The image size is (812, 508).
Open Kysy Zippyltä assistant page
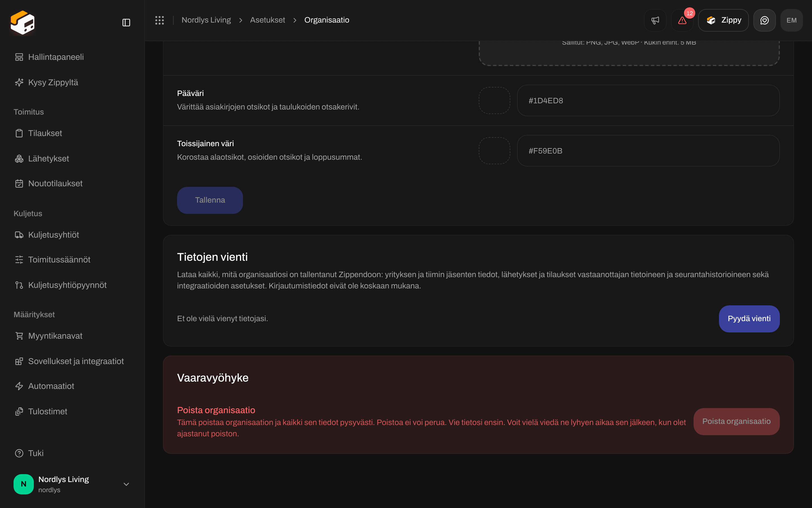pos(72,82)
